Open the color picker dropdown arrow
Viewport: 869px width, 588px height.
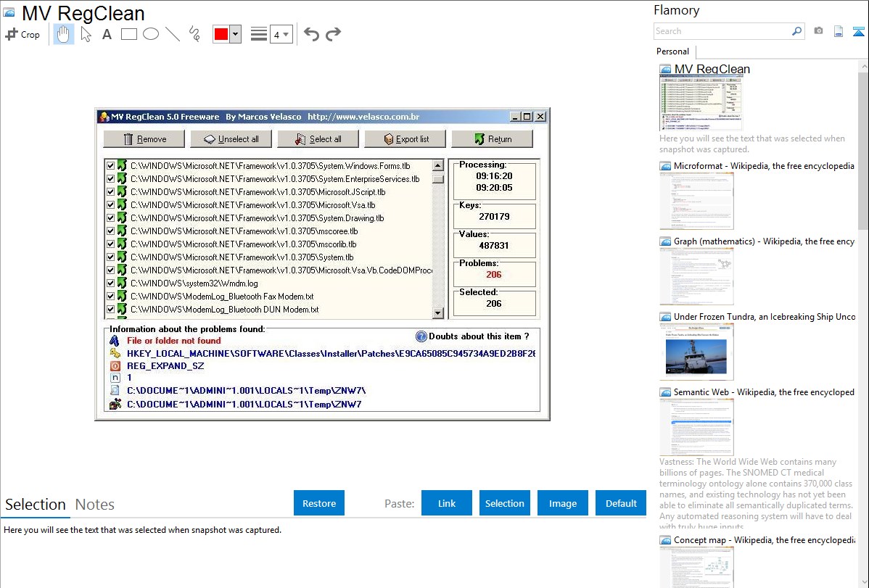tap(235, 34)
